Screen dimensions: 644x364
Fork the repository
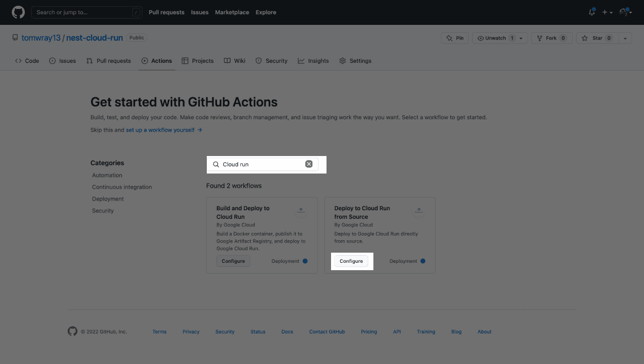(x=551, y=38)
